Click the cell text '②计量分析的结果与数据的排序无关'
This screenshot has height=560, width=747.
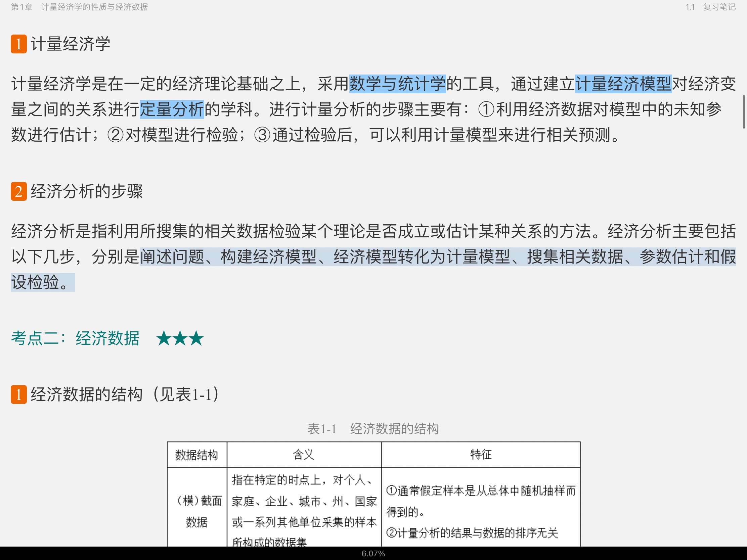(472, 533)
